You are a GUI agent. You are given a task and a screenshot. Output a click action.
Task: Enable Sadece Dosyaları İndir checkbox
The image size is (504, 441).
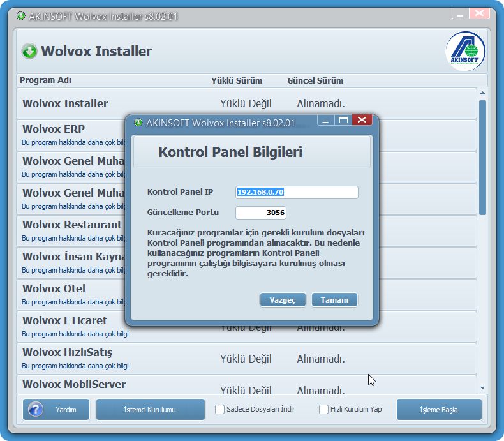coord(219,410)
